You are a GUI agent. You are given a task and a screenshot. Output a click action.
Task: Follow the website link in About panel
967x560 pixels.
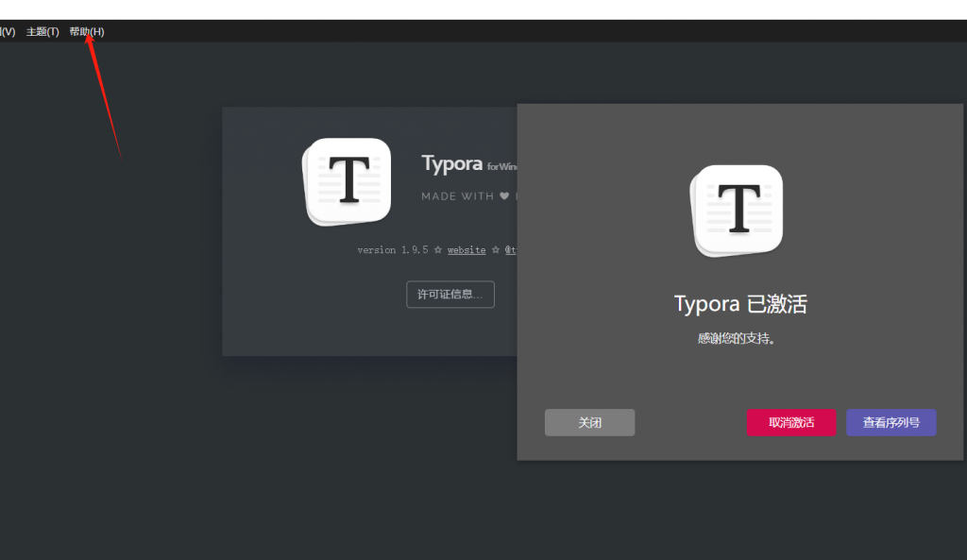pyautogui.click(x=467, y=249)
